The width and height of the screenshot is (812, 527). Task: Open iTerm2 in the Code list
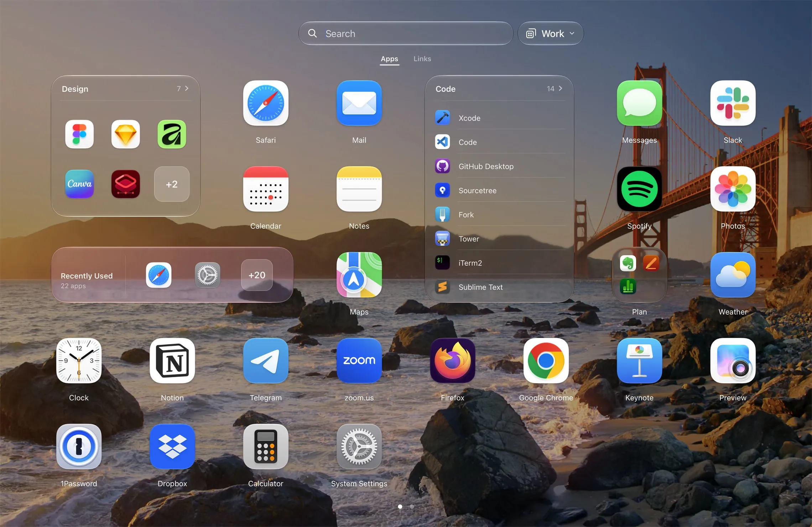tap(499, 263)
